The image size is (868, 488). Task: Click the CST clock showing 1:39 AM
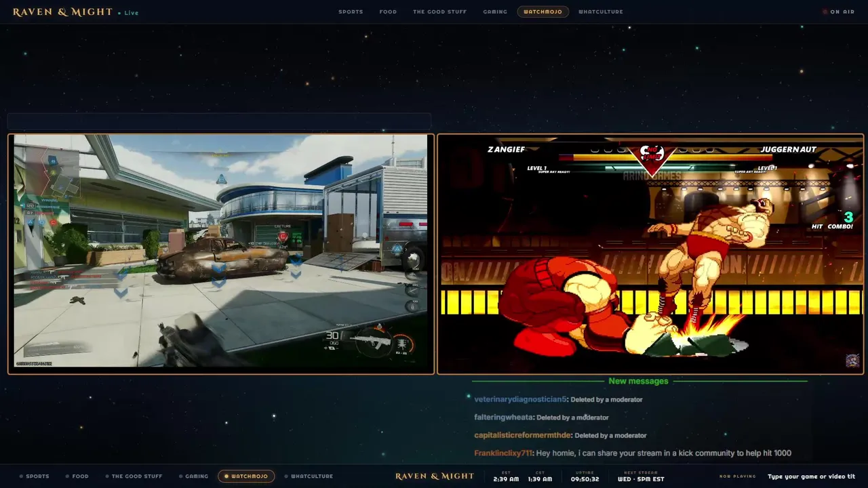pos(540,476)
